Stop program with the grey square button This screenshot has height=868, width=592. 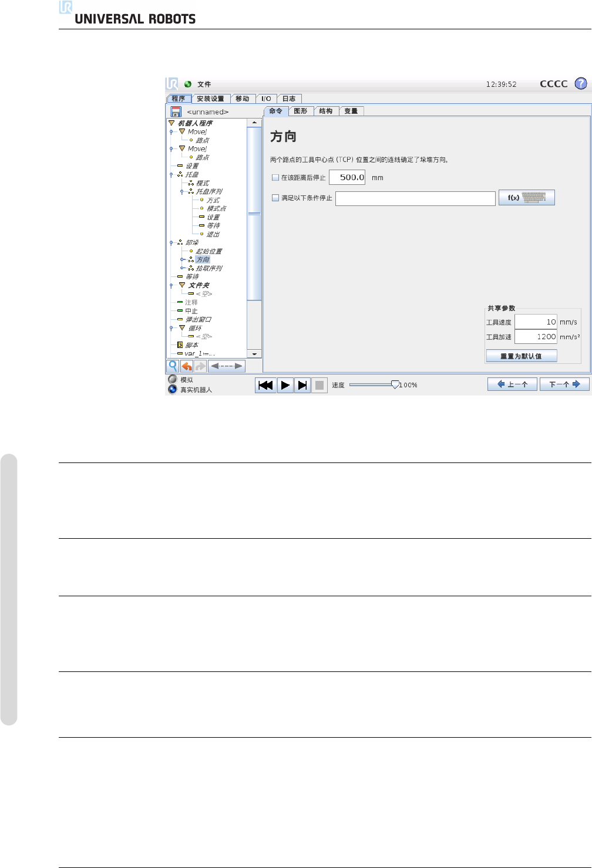tap(319, 385)
